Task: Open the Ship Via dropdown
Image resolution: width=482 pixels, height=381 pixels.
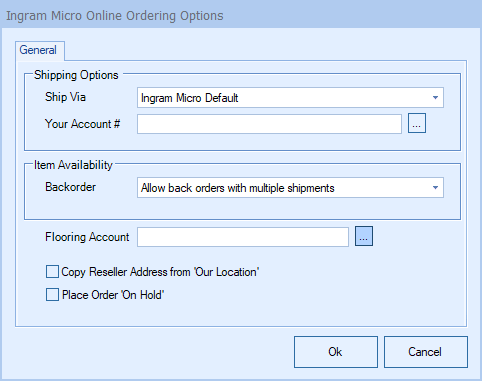Action: [x=290, y=98]
